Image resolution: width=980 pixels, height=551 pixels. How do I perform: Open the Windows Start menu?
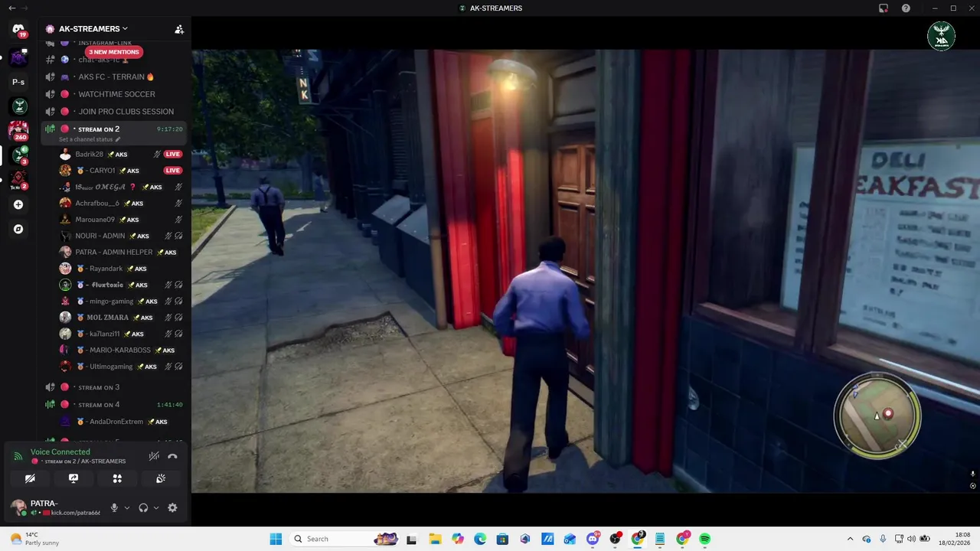(276, 539)
